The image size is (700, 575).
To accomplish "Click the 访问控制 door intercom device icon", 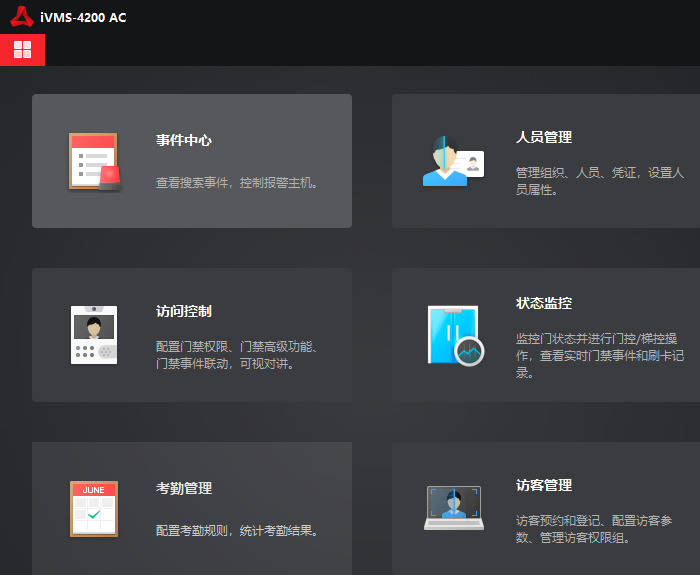I will [x=94, y=334].
